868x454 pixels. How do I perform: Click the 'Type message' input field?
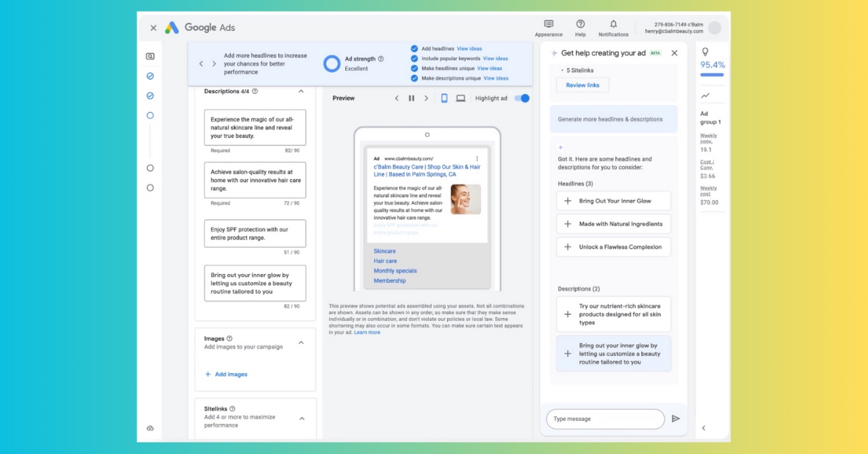tap(605, 419)
